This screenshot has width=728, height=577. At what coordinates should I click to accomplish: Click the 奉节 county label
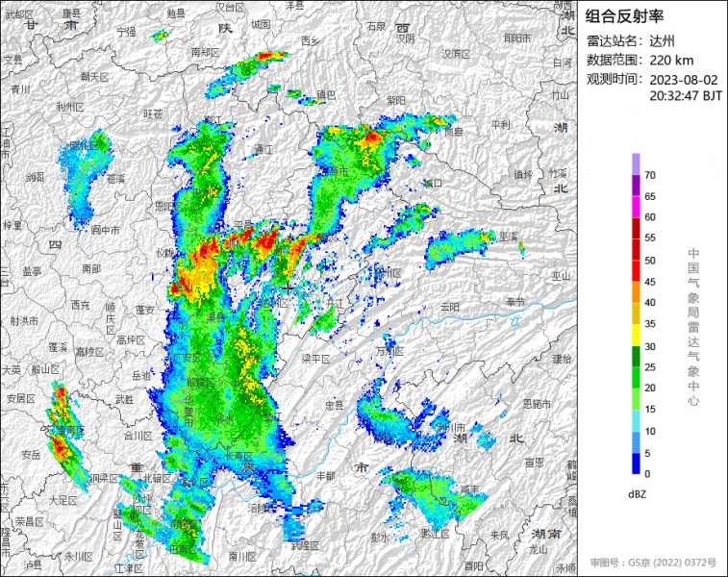515,302
